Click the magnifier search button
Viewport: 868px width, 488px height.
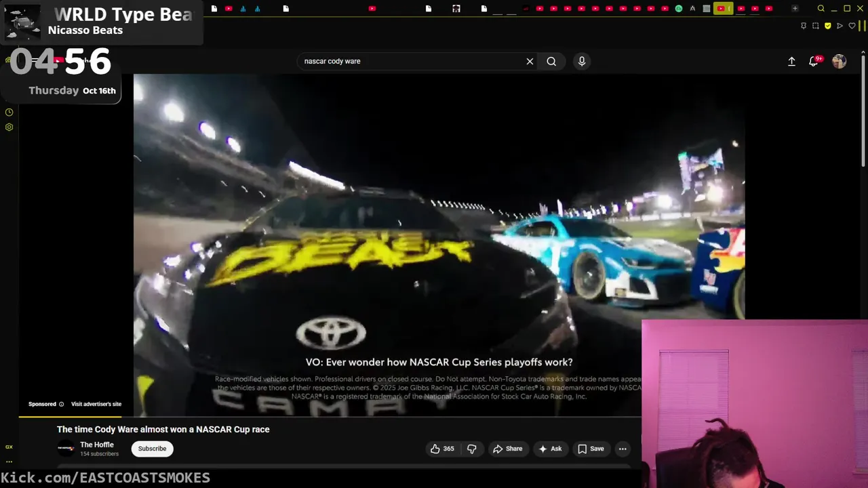click(551, 61)
